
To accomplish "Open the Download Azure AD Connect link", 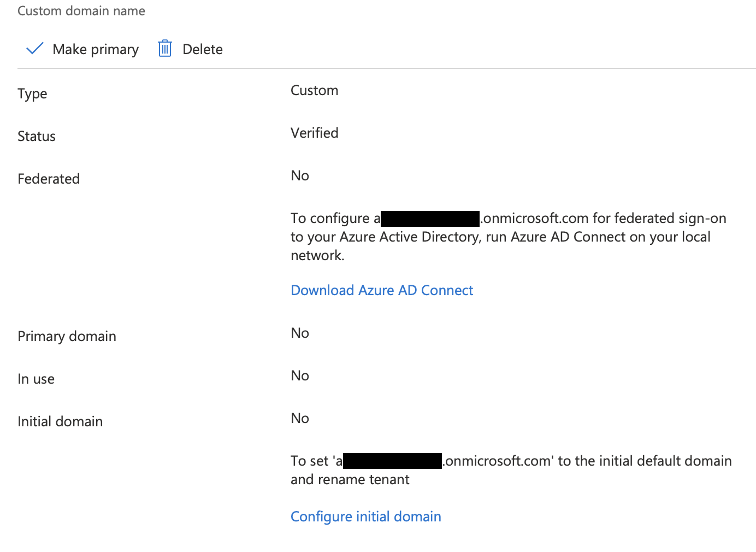I will click(x=382, y=290).
